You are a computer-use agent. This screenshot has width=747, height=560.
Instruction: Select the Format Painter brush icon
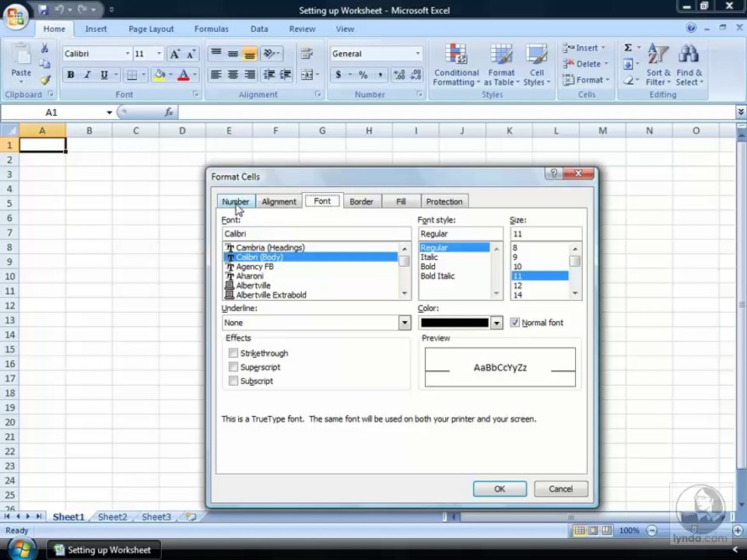(x=45, y=79)
